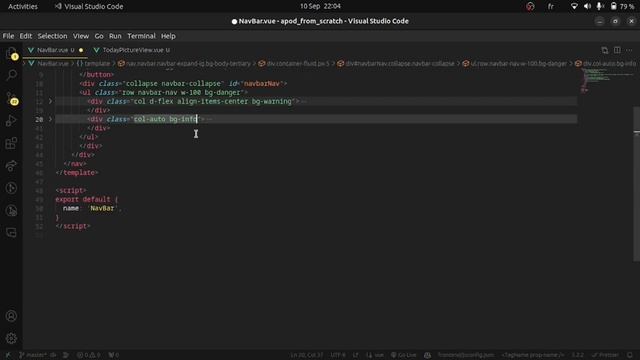Open the Go menu
Image resolution: width=640 pixels, height=360 pixels.
tap(99, 36)
